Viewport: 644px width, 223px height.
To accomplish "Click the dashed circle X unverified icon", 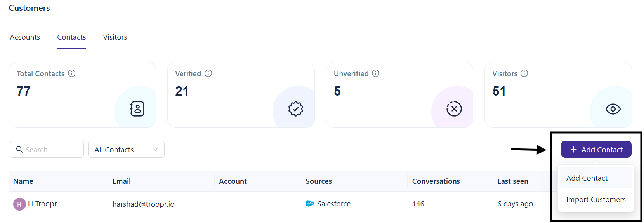I will (454, 109).
